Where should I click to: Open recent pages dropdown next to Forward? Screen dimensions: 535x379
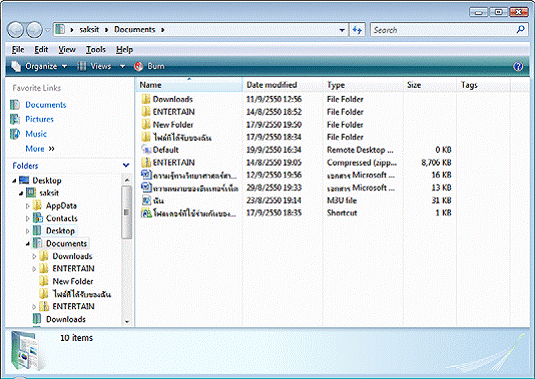click(x=48, y=30)
